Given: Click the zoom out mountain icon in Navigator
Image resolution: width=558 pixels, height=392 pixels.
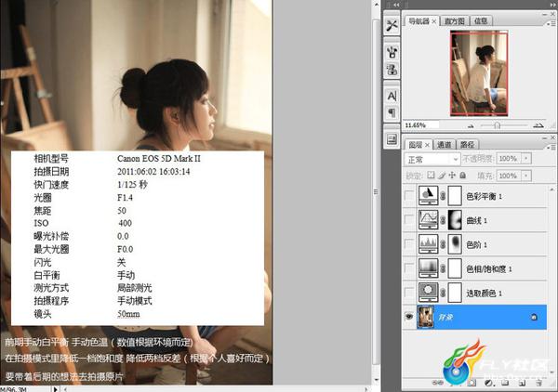Looking at the screenshot, I should pyautogui.click(x=471, y=125).
